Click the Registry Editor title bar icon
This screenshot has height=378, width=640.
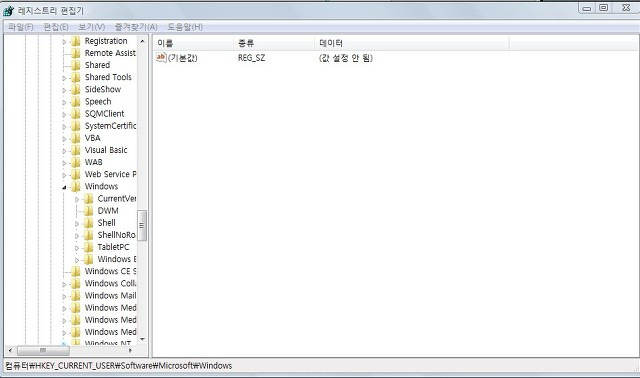click(x=8, y=10)
